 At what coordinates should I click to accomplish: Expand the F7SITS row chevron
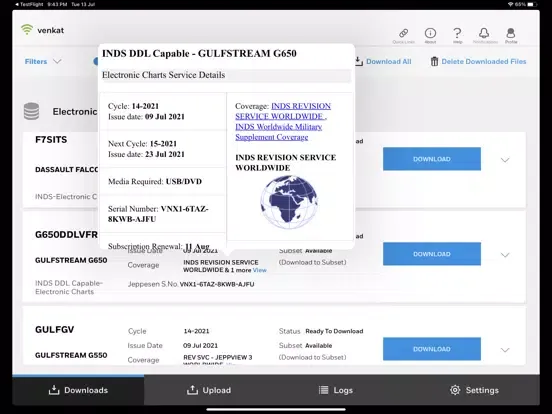point(505,160)
